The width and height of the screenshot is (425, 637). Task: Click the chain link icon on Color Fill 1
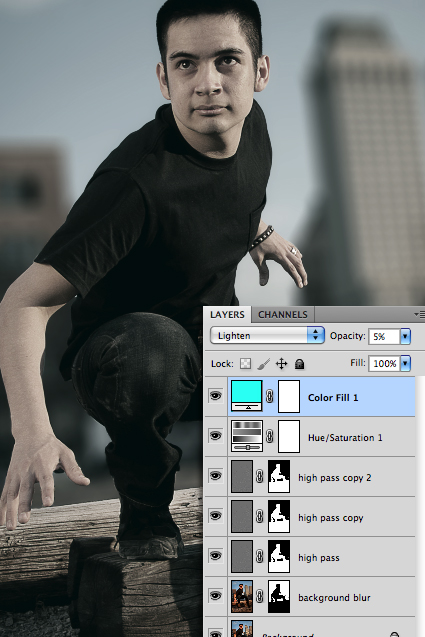coord(269,396)
